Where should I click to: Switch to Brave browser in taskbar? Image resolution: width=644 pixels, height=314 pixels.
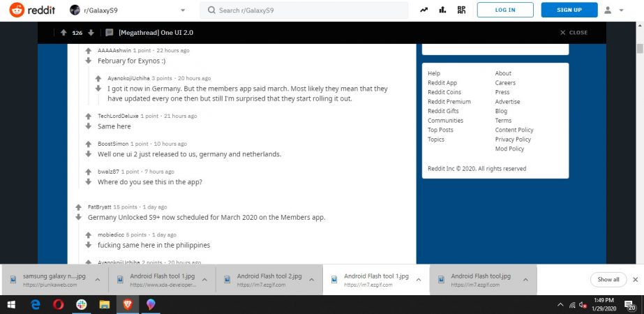point(128,304)
